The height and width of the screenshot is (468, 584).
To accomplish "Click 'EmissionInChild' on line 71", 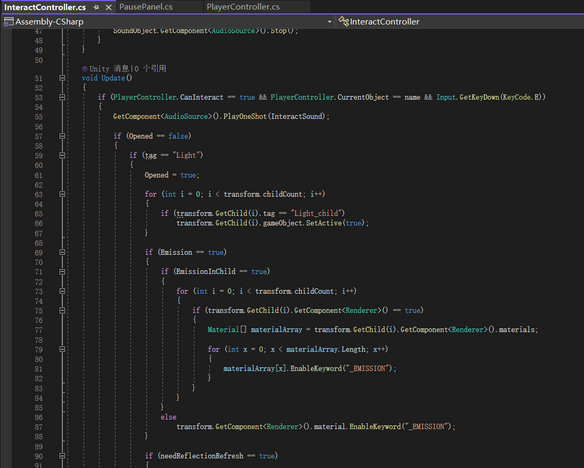I will (206, 271).
